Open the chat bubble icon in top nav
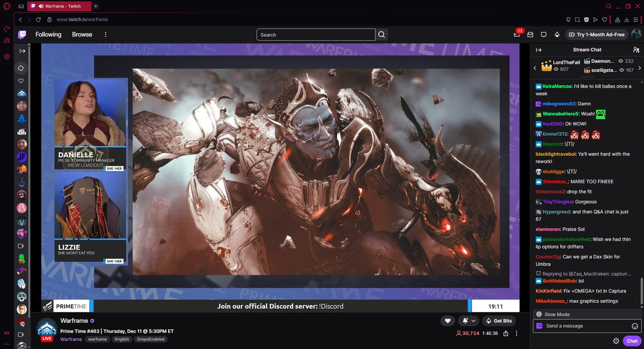The width and height of the screenshot is (644, 349). coord(544,34)
